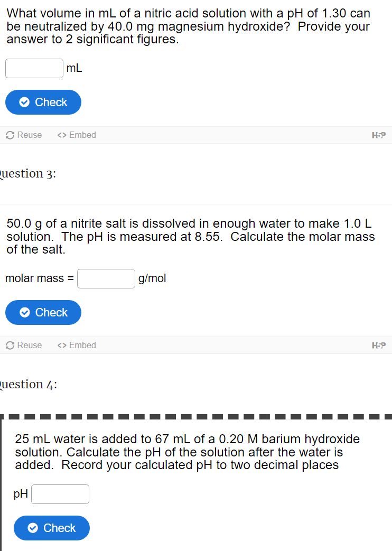This screenshot has width=392, height=551.
Task: Click the <> Embed icon under the molar mass question
Action: pyautogui.click(x=62, y=345)
